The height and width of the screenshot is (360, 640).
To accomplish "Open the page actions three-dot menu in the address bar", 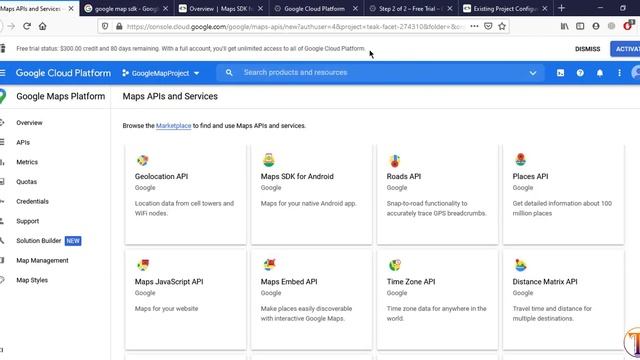I will (474, 26).
